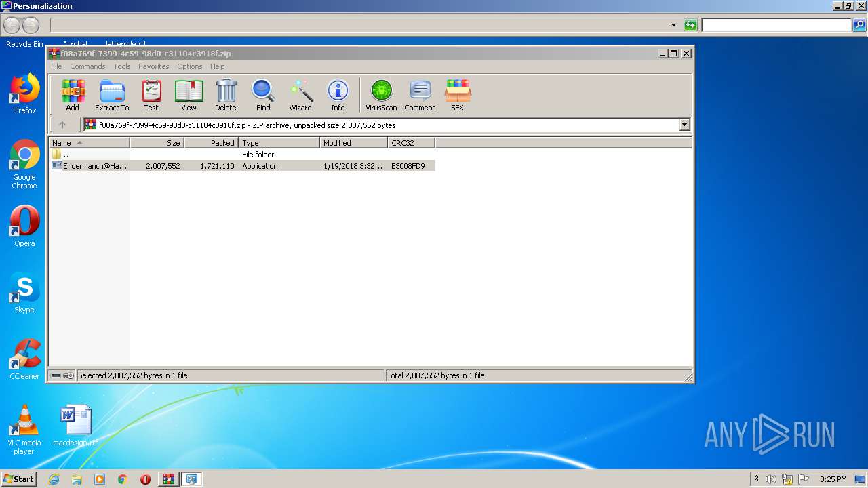Expand the Personalization address bar dropdown
Screen dimensions: 868x488
[x=673, y=25]
